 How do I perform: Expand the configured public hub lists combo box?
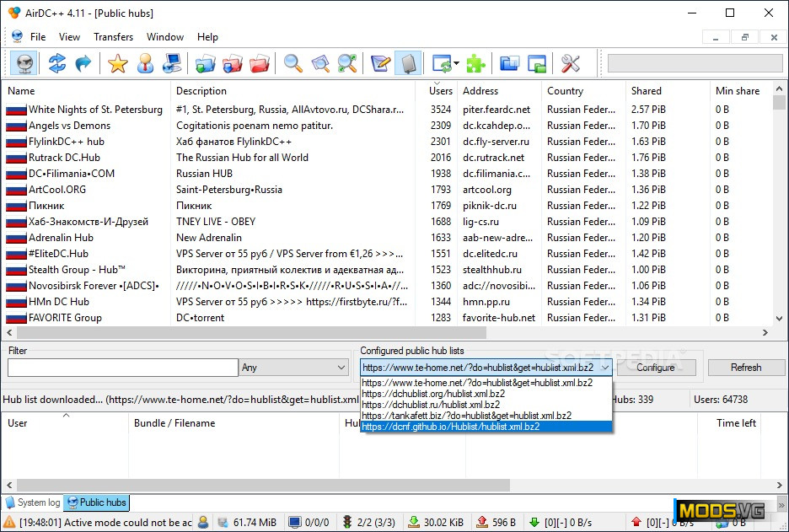click(604, 368)
